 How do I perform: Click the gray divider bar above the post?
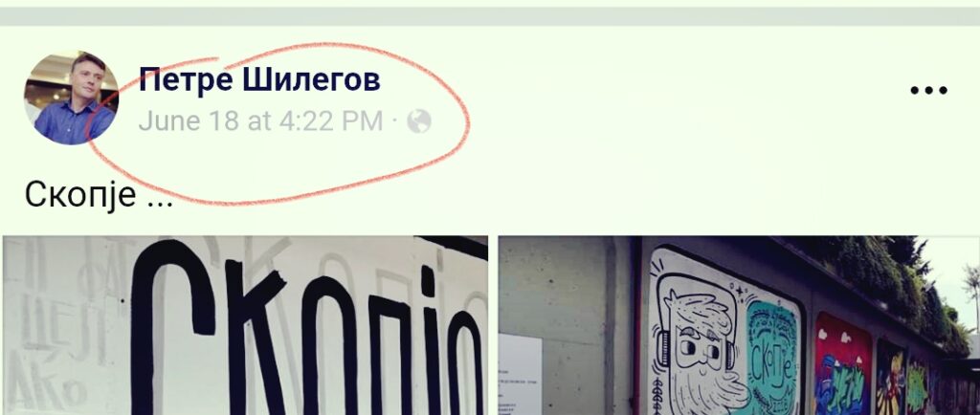coord(490,17)
